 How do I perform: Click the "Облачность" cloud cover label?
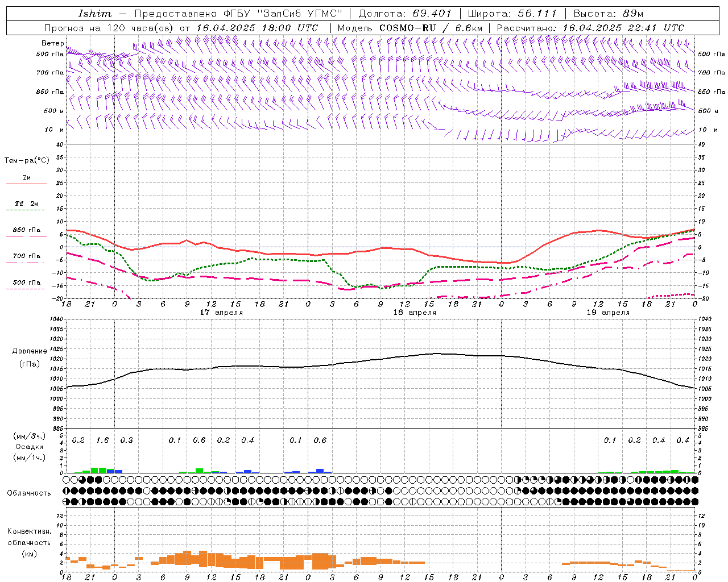(29, 493)
